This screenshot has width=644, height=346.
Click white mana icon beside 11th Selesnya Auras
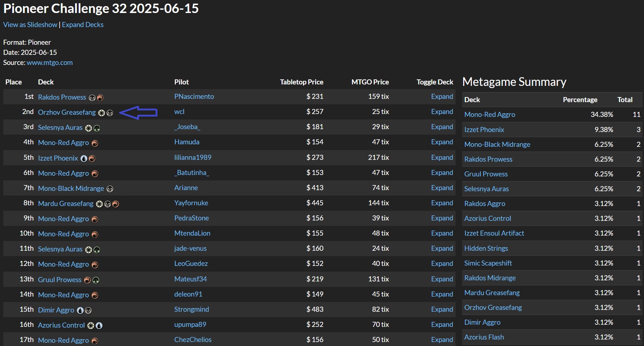point(88,250)
